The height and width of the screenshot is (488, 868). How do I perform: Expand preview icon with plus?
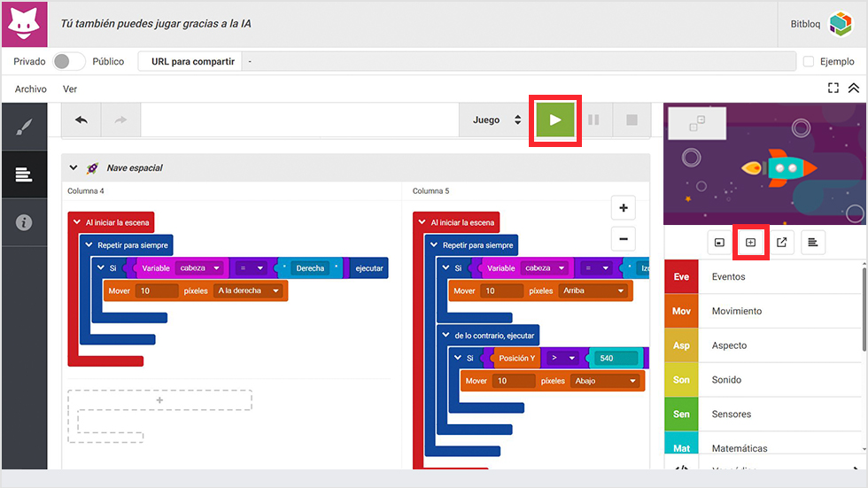click(x=751, y=243)
